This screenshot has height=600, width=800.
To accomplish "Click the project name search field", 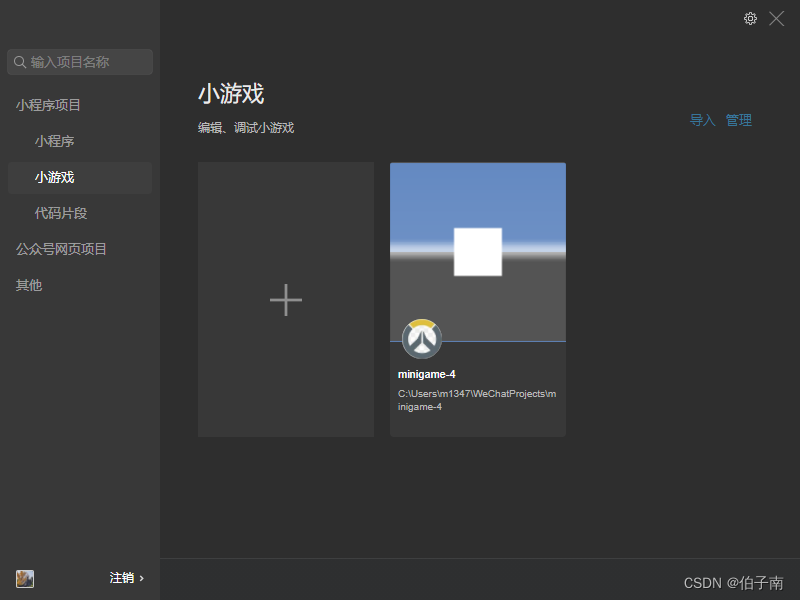I will pyautogui.click(x=80, y=62).
